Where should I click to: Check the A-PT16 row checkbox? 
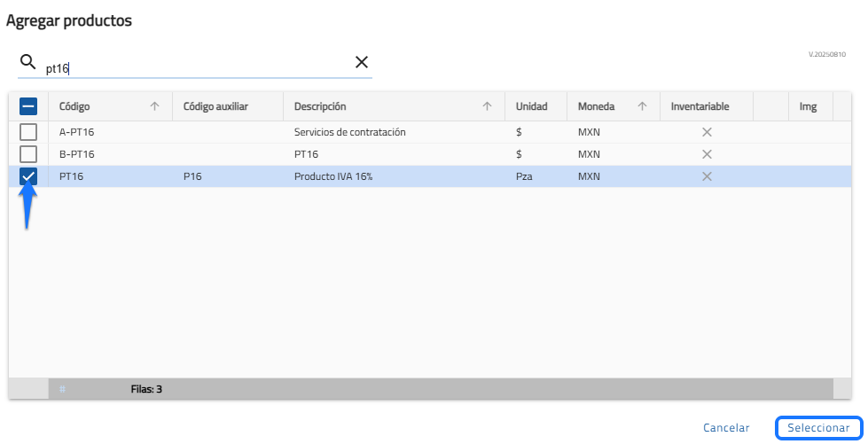(28, 132)
